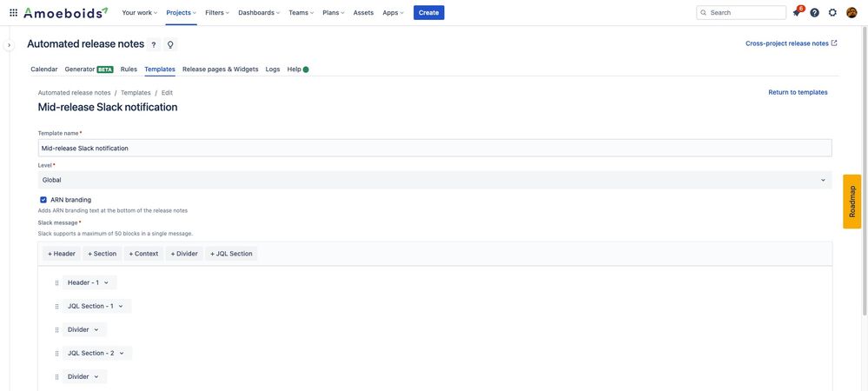868x391 pixels.
Task: Add a Section block
Action: pyautogui.click(x=103, y=254)
